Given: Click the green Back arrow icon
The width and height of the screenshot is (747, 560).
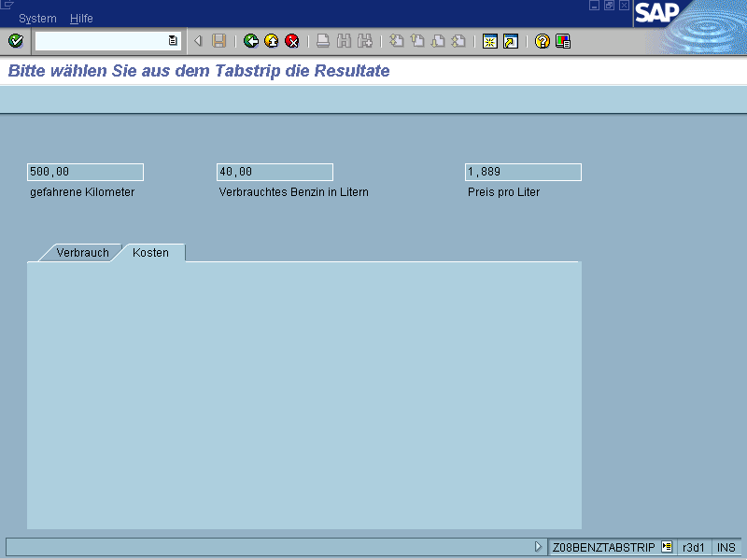Looking at the screenshot, I should point(250,41).
